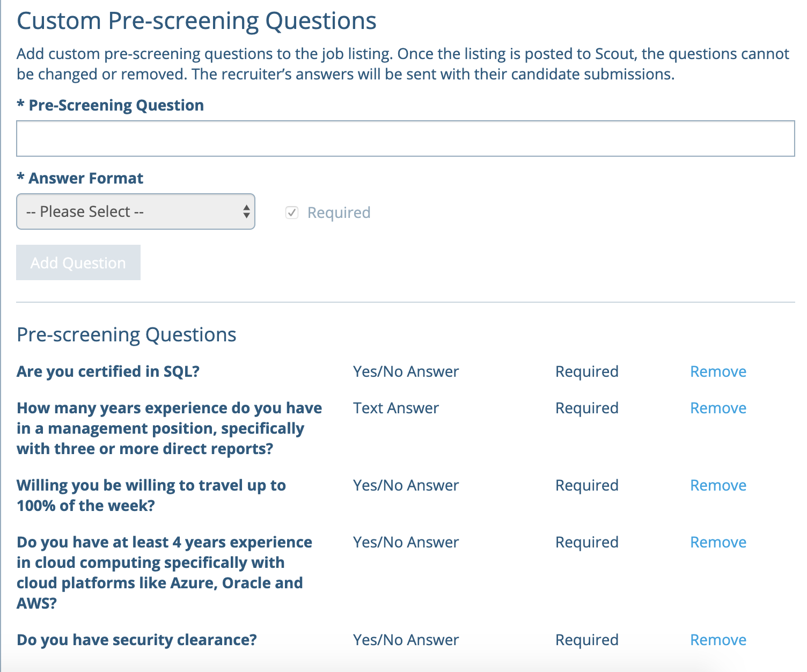Viewport: 807px width, 672px height.
Task: Remove the SQL certification question
Action: click(717, 371)
